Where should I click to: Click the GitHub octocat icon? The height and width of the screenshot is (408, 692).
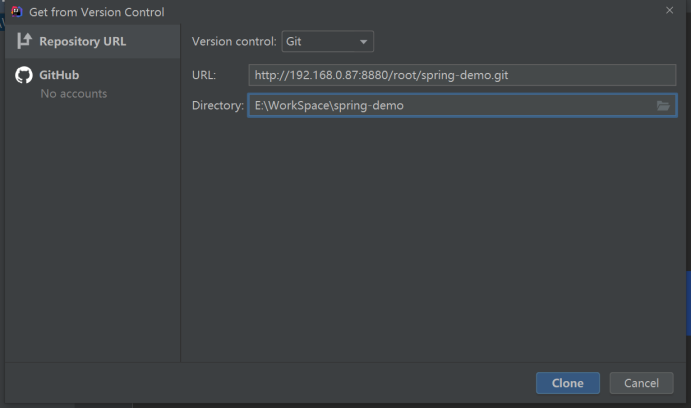(24, 75)
